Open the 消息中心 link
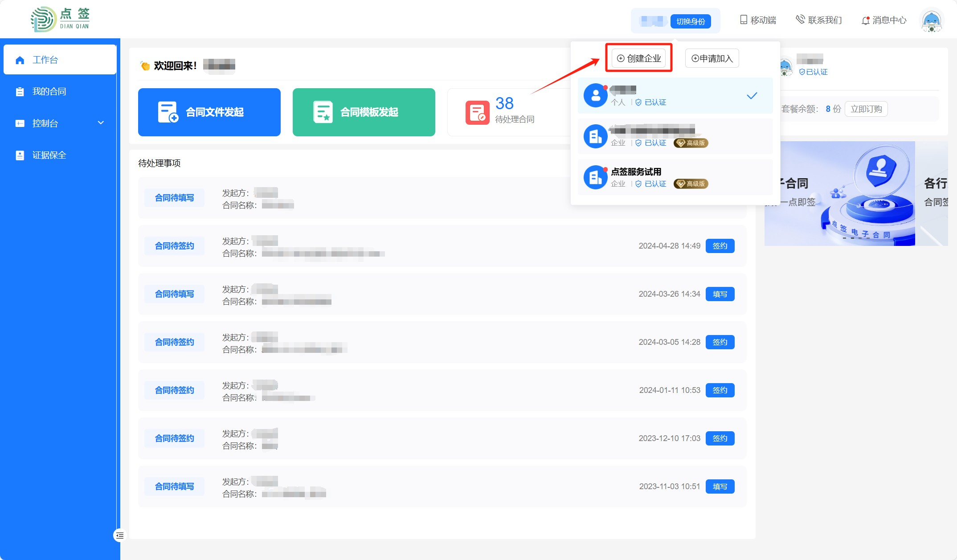Screen dimensions: 957x560 pos(884,20)
